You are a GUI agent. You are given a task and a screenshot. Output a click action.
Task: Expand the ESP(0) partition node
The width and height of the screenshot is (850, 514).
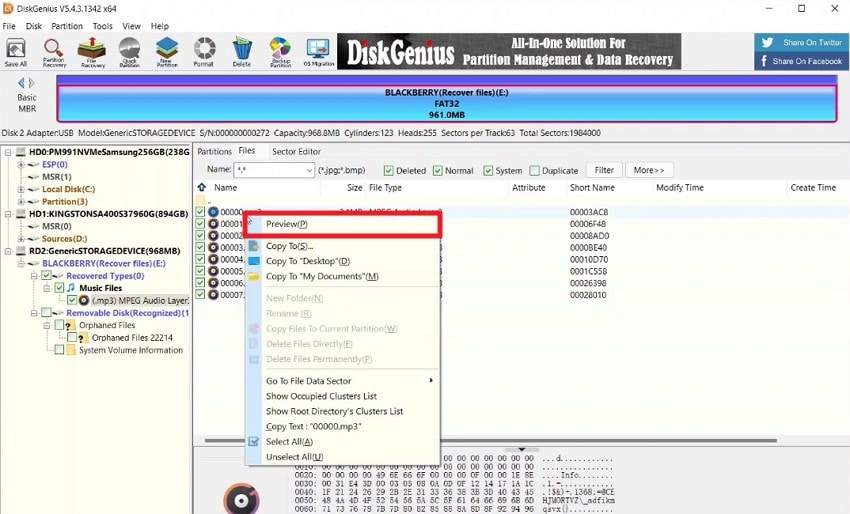(21, 164)
